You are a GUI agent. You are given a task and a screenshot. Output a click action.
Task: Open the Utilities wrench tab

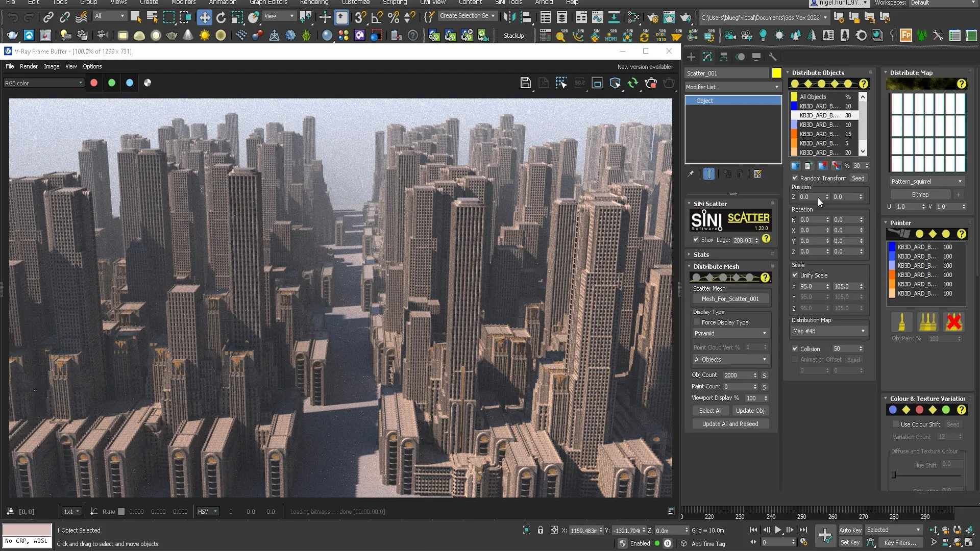773,57
